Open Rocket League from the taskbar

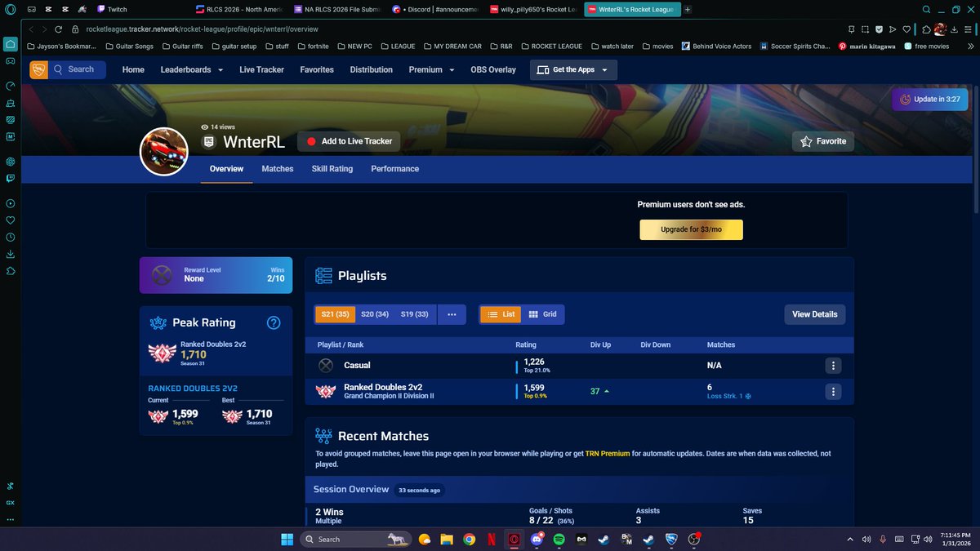coord(670,539)
